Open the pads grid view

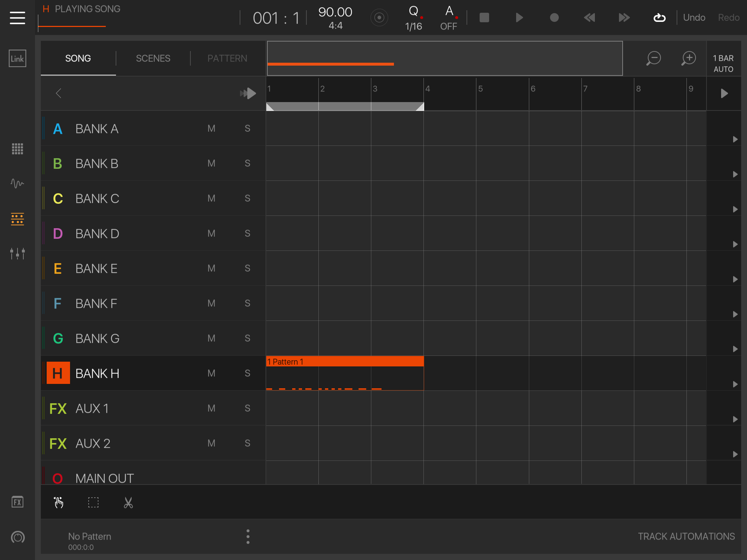point(17,149)
